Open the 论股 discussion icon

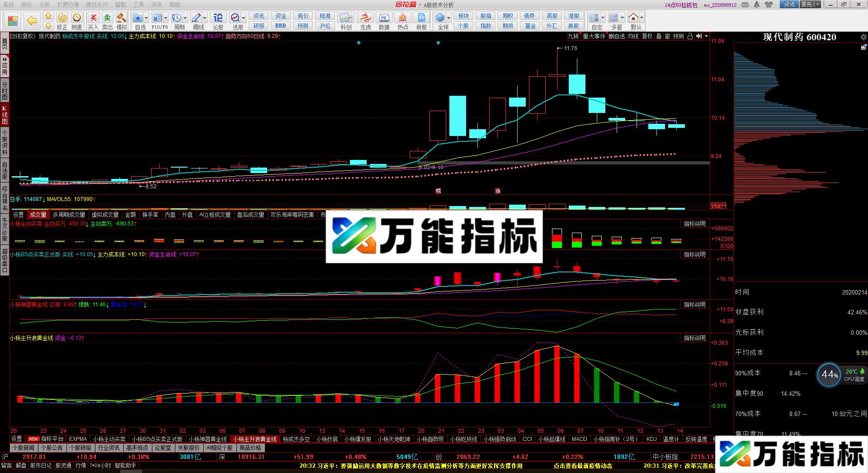point(218,21)
